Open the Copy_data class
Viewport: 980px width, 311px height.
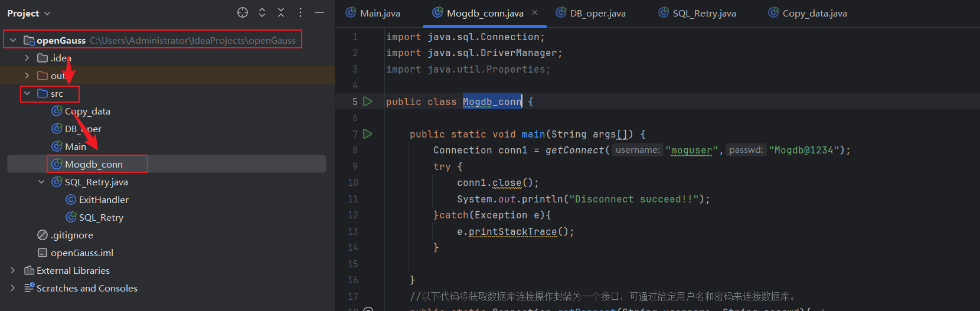coord(87,111)
